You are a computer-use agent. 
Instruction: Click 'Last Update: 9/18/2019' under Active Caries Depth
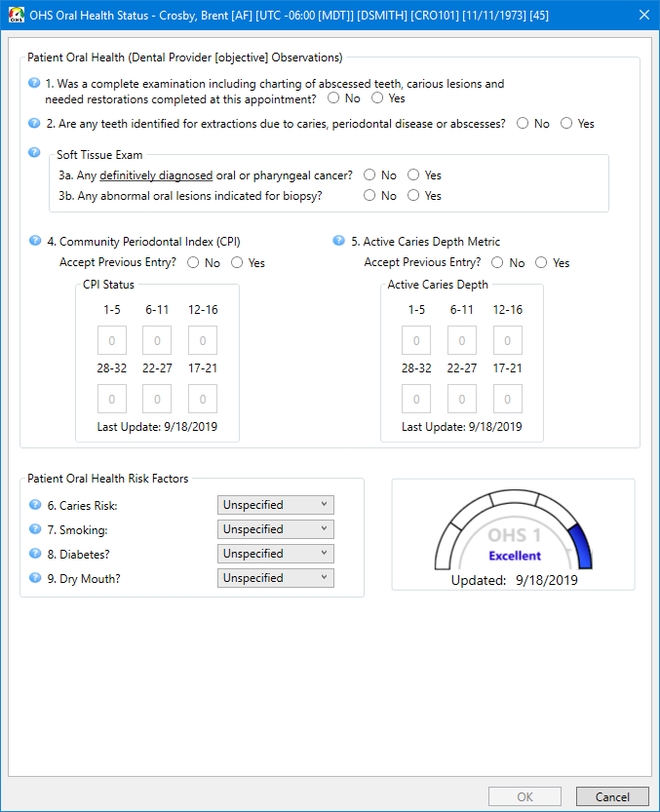pyautogui.click(x=461, y=427)
